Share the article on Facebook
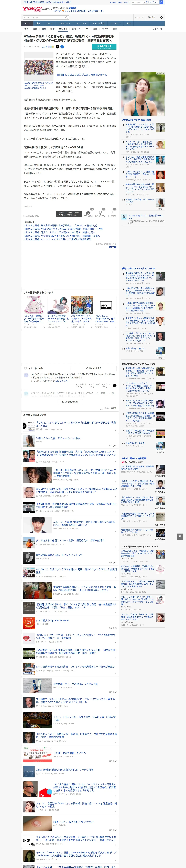 click(x=62, y=47)
